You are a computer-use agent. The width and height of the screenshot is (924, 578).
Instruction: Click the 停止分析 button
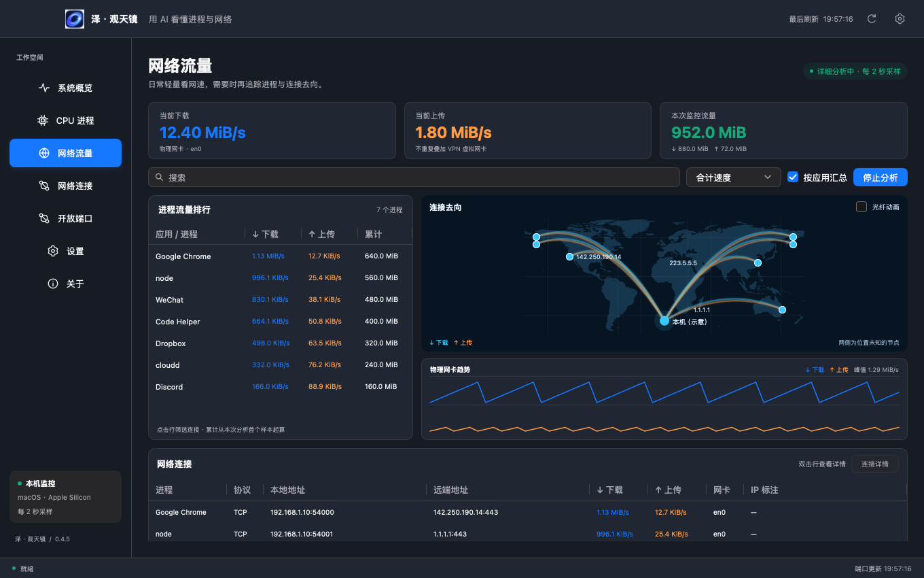(881, 177)
